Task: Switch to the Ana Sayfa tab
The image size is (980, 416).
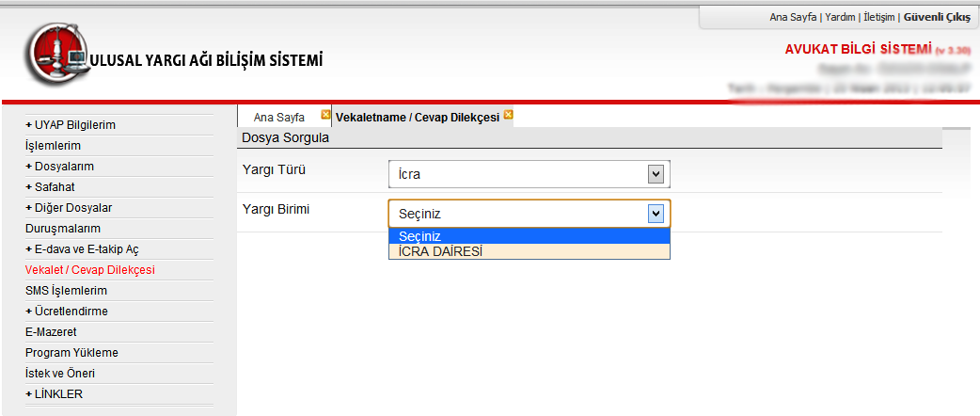Action: pos(278,117)
